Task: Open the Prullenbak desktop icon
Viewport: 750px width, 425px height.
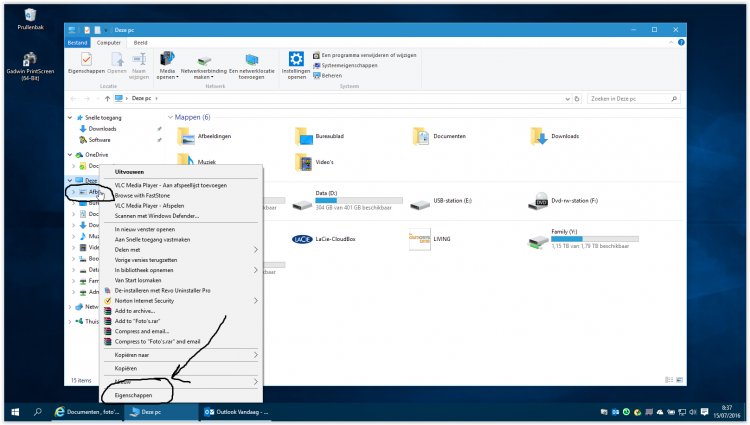Action: coord(29,14)
